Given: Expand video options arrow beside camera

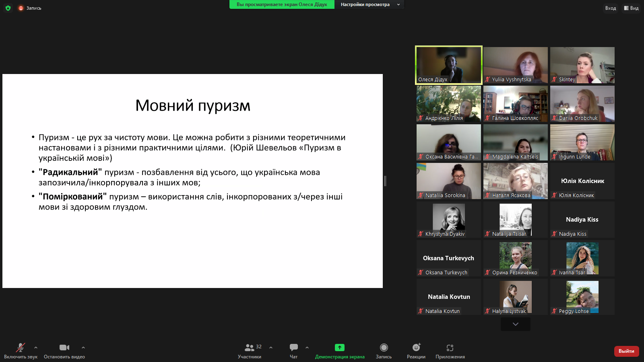Looking at the screenshot, I should [x=83, y=348].
